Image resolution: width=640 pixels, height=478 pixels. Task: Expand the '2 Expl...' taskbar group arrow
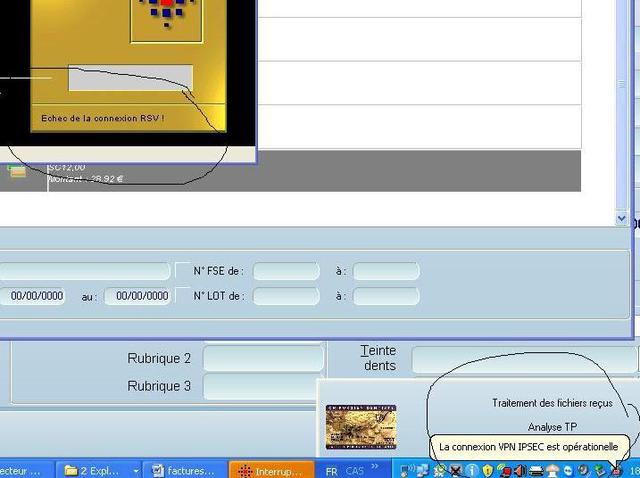(x=136, y=469)
